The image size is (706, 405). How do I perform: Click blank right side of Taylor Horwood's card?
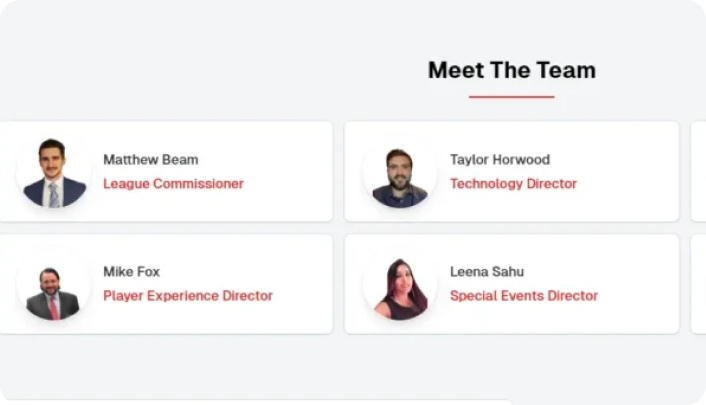point(635,171)
